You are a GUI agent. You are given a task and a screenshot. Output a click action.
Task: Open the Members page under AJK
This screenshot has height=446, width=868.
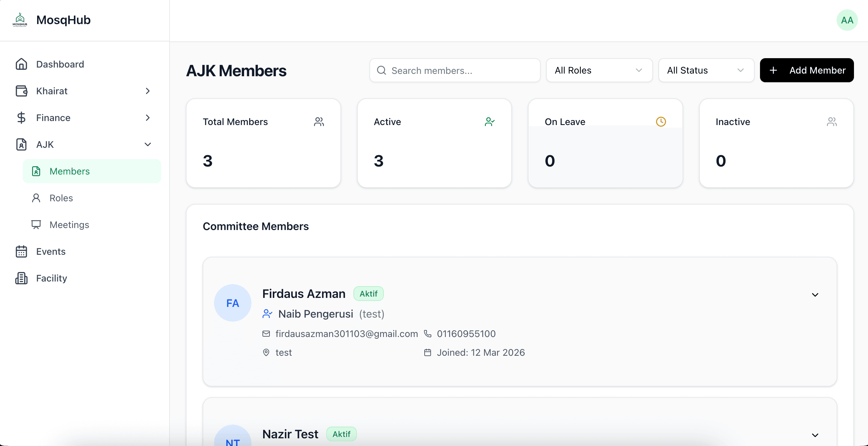(x=92, y=171)
